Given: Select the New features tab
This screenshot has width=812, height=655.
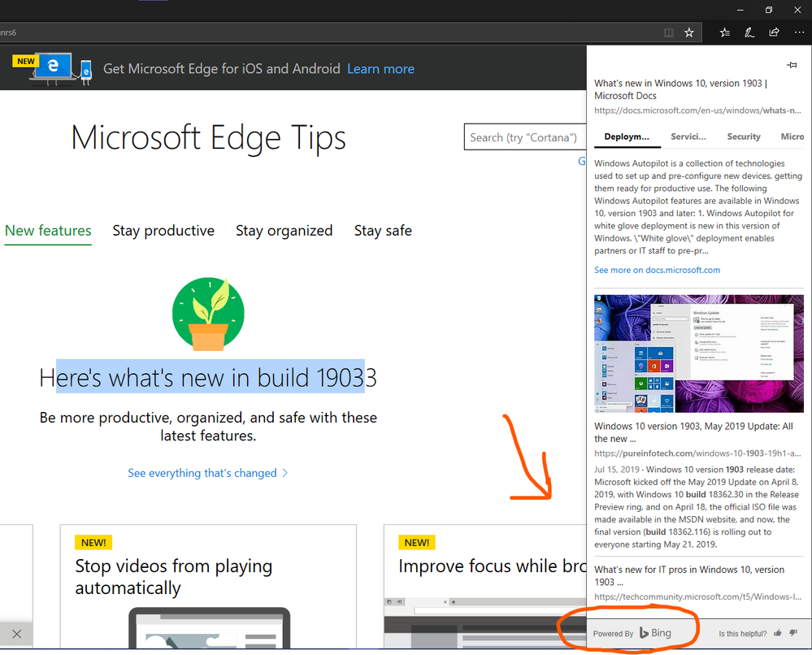Looking at the screenshot, I should point(48,231).
